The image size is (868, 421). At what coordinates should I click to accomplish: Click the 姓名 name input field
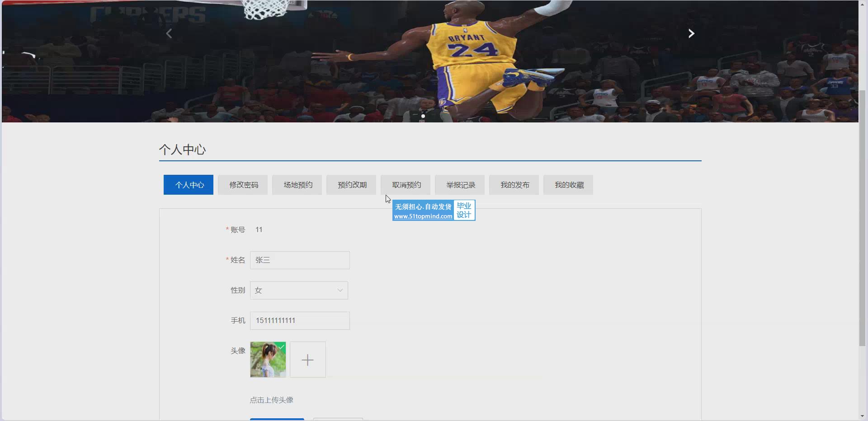point(299,260)
